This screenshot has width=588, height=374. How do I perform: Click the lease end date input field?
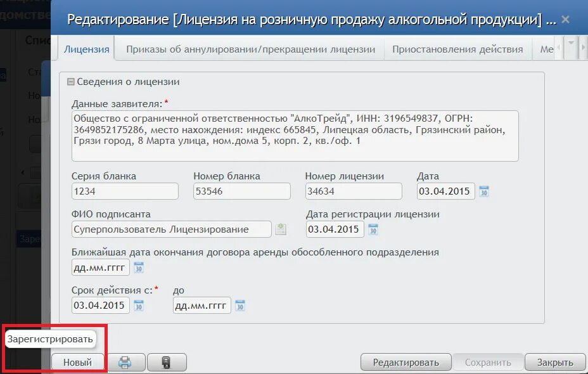(101, 268)
